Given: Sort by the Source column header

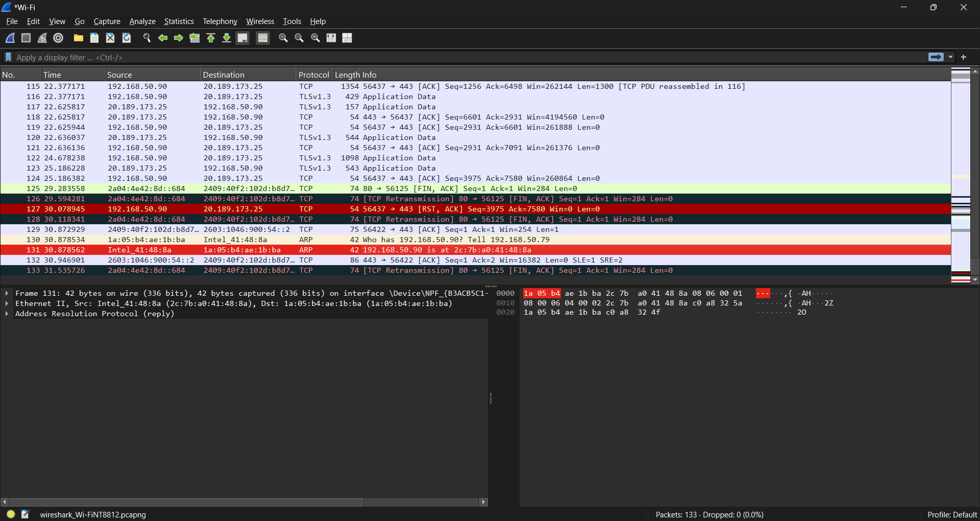Looking at the screenshot, I should 153,75.
